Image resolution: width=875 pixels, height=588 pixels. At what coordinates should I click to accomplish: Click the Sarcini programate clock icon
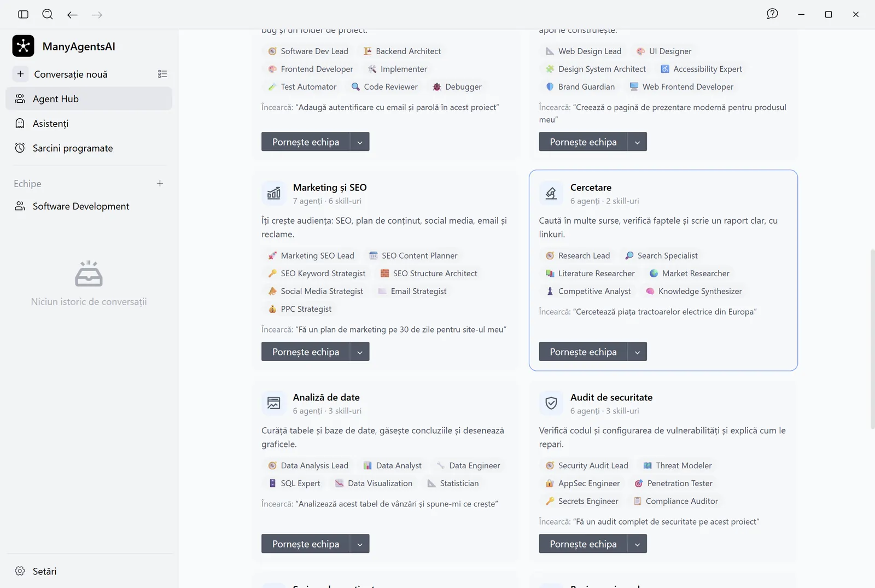click(x=20, y=148)
